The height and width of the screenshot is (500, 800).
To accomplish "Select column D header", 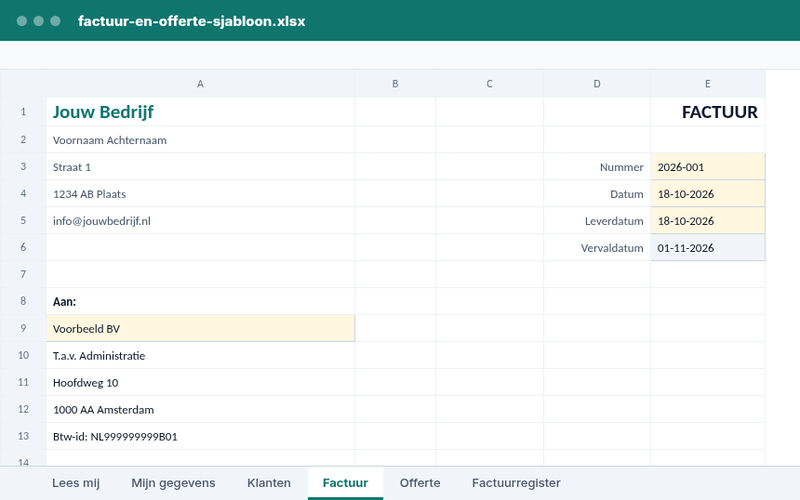I will 597,84.
